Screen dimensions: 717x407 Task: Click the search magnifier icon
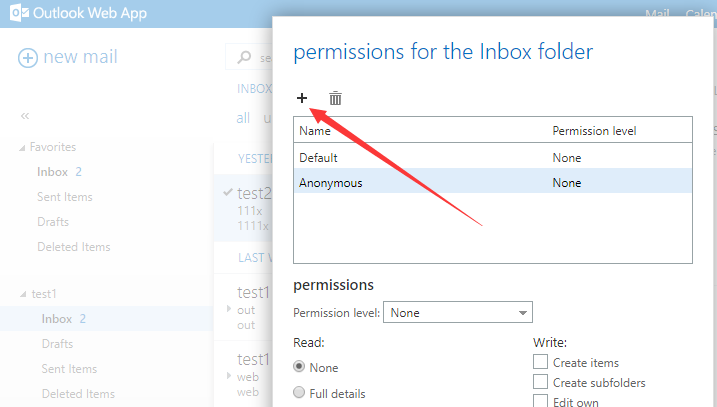tap(244, 57)
